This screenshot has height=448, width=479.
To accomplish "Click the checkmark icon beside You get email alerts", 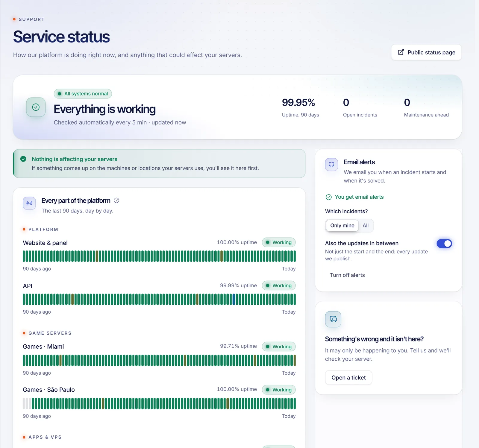I will point(328,197).
